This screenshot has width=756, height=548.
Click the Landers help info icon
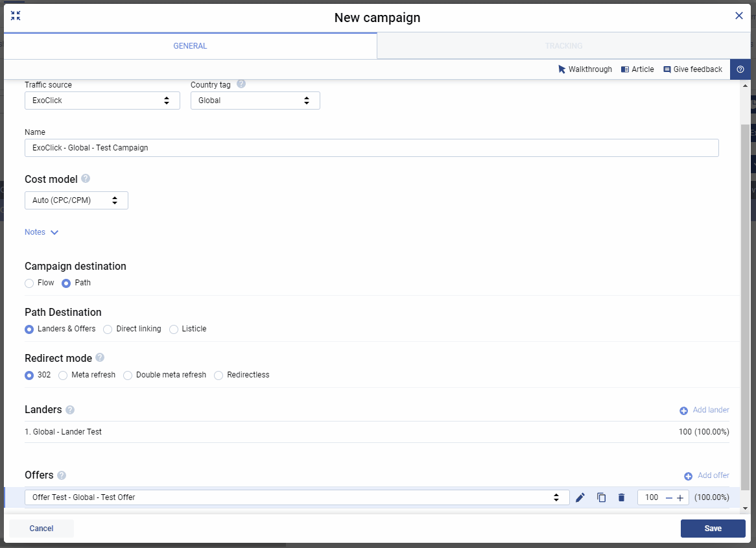[70, 410]
